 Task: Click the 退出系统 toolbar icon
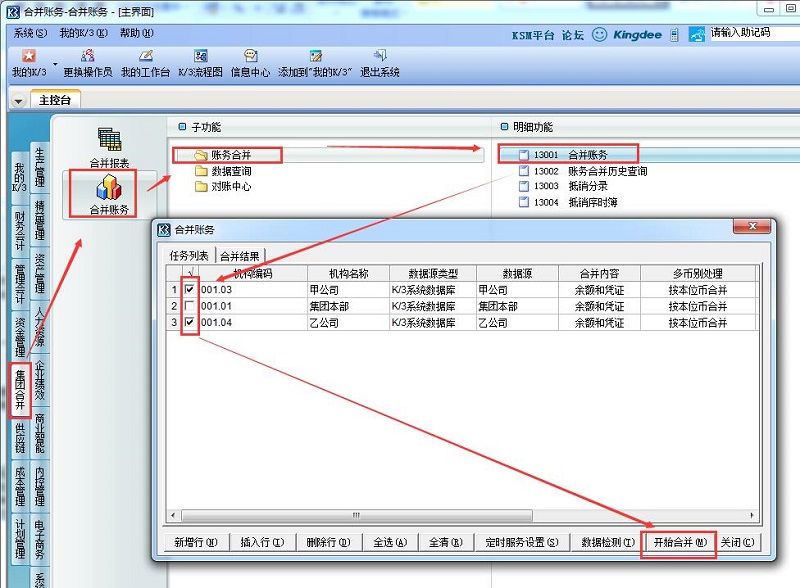tap(379, 57)
